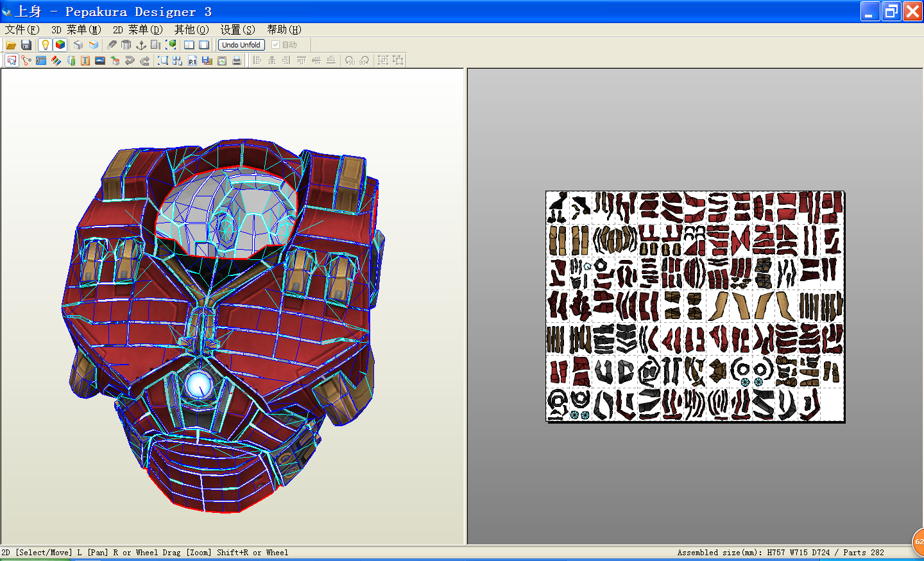Open the 帮助(H) menu

pos(284,30)
